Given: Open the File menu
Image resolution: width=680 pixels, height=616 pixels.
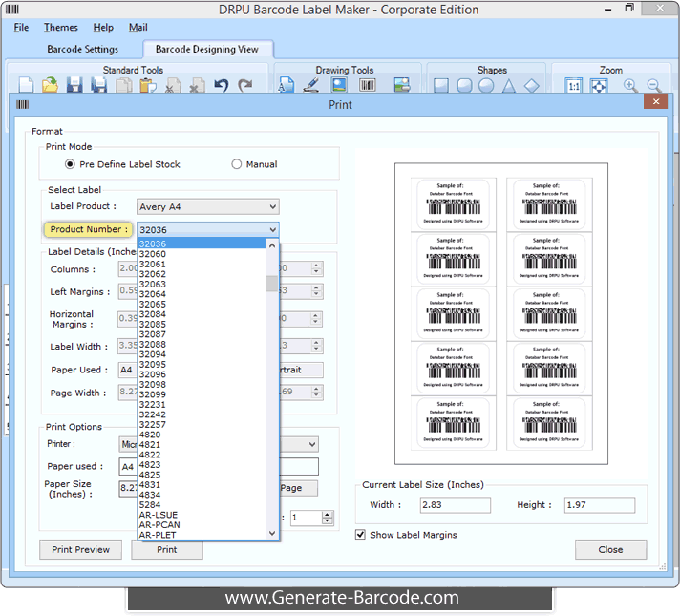Looking at the screenshot, I should (21, 28).
